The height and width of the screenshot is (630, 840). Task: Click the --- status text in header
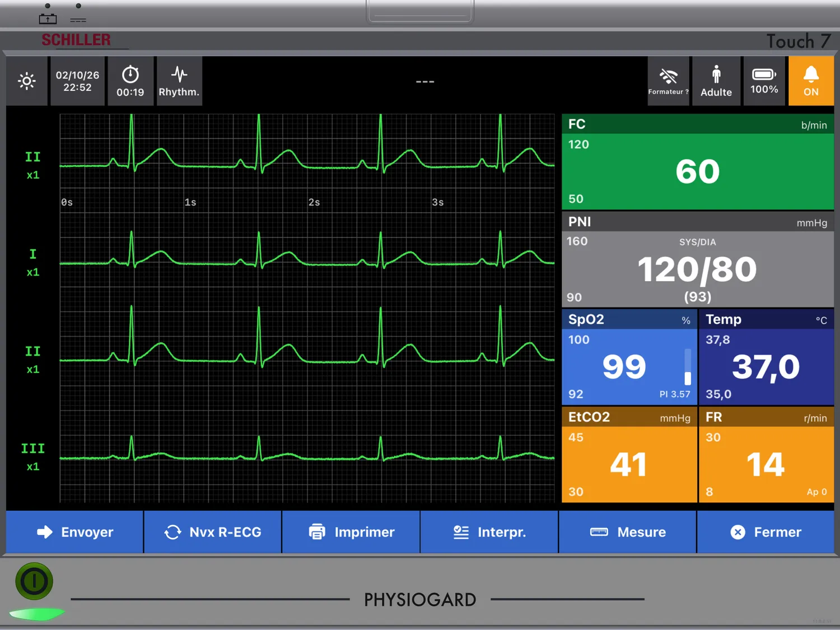[x=425, y=82]
